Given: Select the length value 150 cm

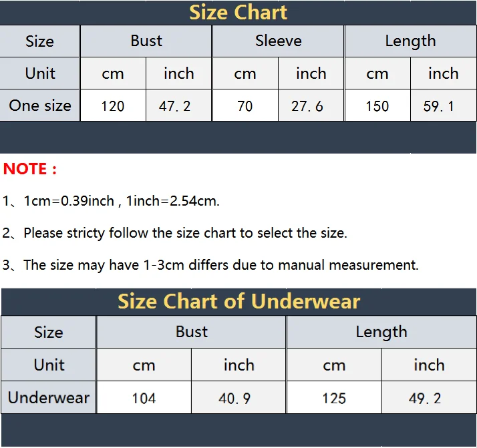Looking at the screenshot, I should [x=377, y=105].
